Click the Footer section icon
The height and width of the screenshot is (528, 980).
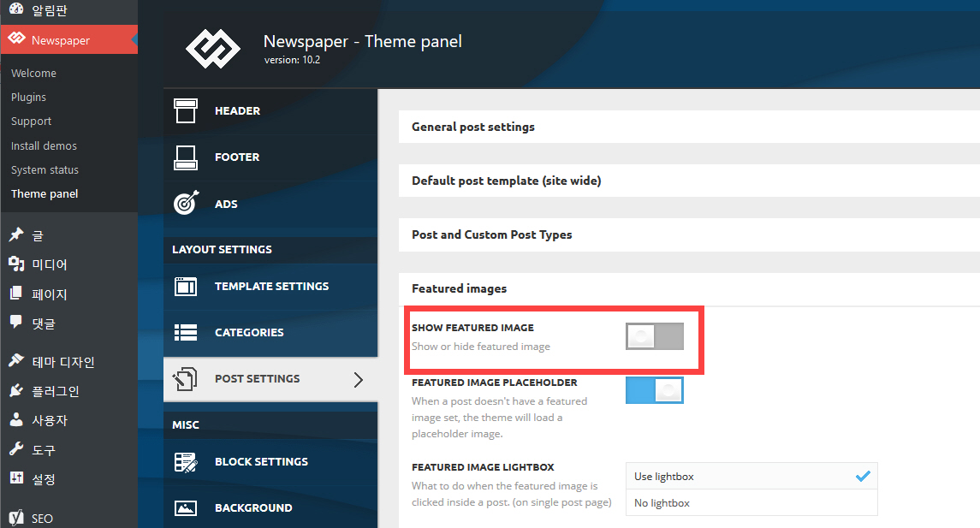(186, 157)
